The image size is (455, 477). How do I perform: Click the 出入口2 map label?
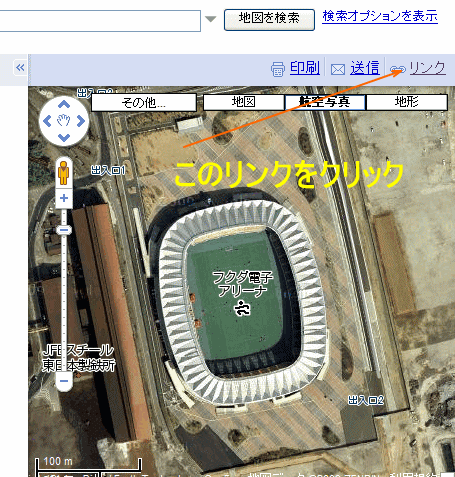tap(366, 400)
